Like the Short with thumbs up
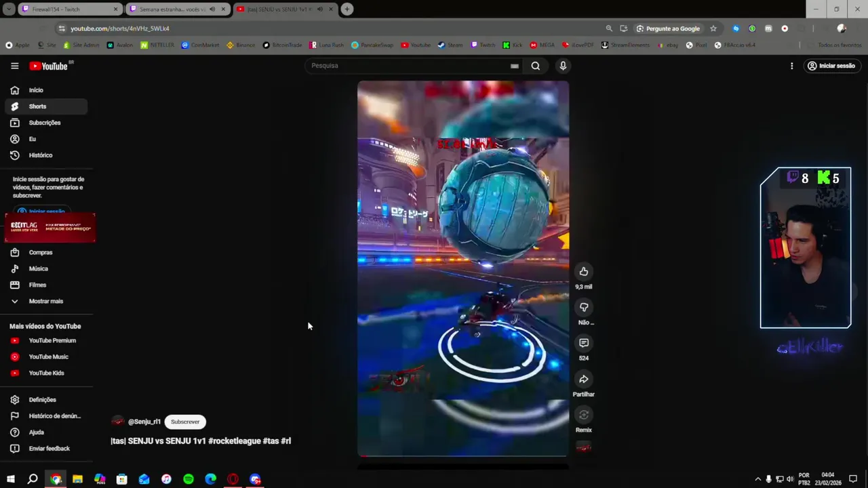 [583, 271]
